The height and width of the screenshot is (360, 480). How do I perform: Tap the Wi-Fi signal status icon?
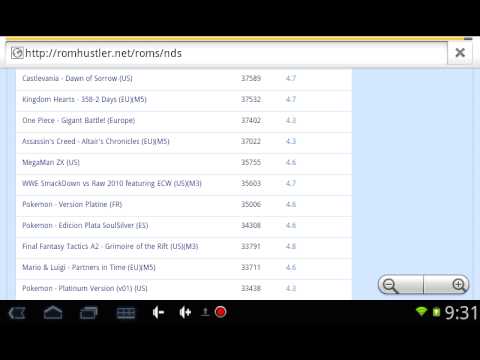coord(421,312)
